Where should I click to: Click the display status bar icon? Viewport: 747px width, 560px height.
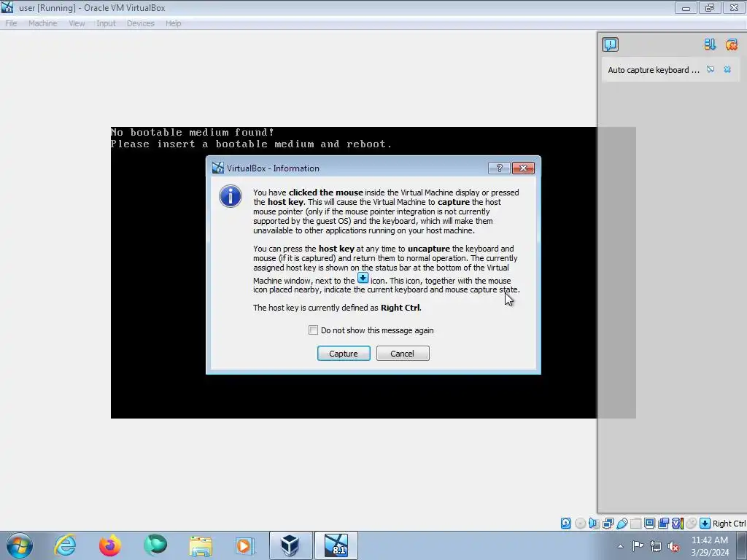(649, 524)
